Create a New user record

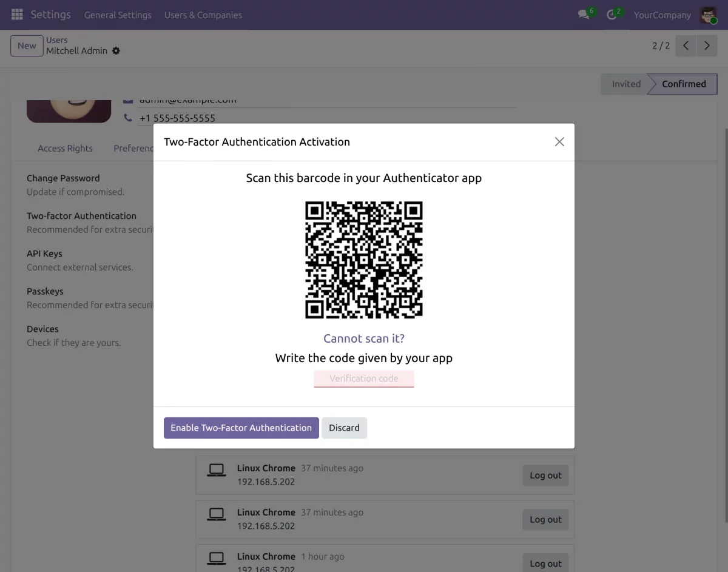[x=27, y=45]
